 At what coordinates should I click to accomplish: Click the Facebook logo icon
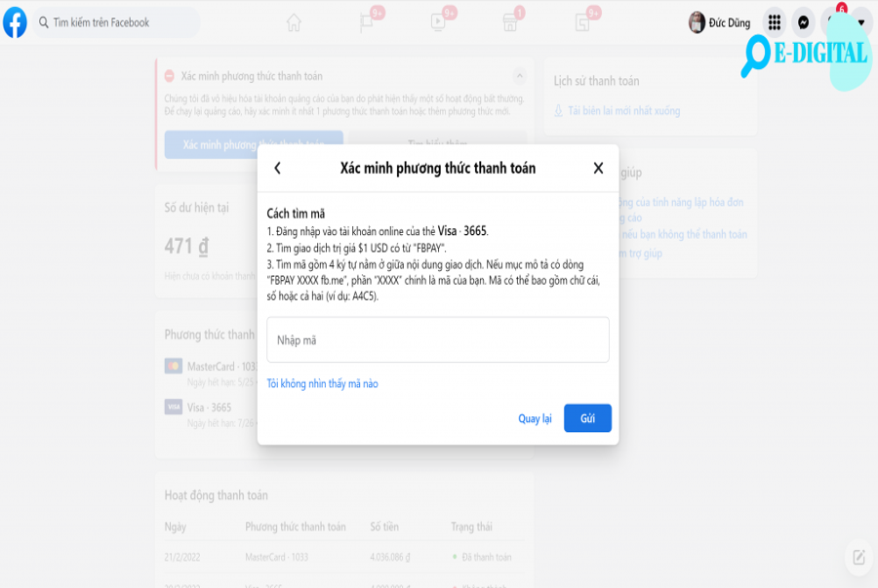(x=15, y=22)
